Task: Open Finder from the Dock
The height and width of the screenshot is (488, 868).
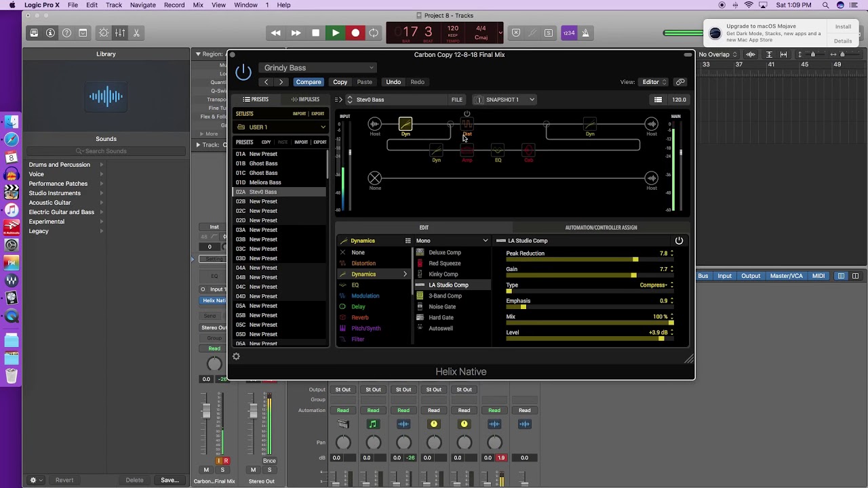Action: [x=11, y=122]
